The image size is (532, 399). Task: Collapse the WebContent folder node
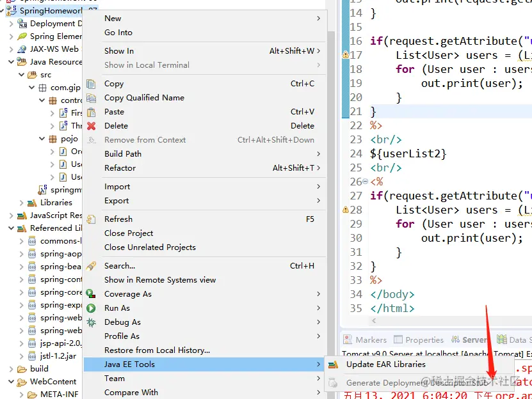click(11, 382)
